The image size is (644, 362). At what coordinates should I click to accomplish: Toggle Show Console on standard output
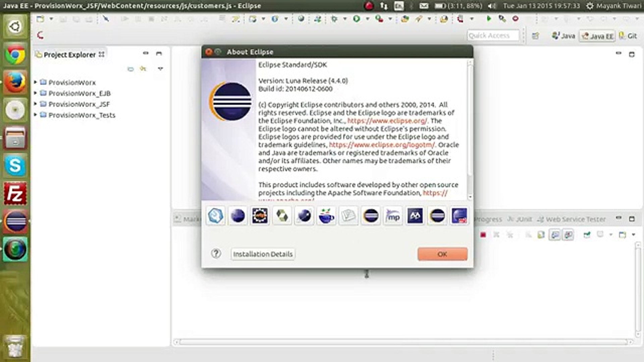coord(555,235)
